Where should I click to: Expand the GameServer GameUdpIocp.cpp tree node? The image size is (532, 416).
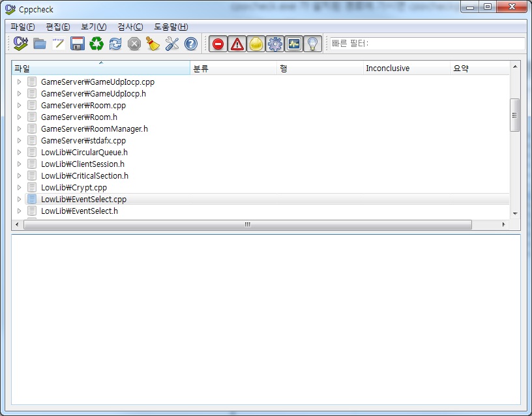coord(20,82)
